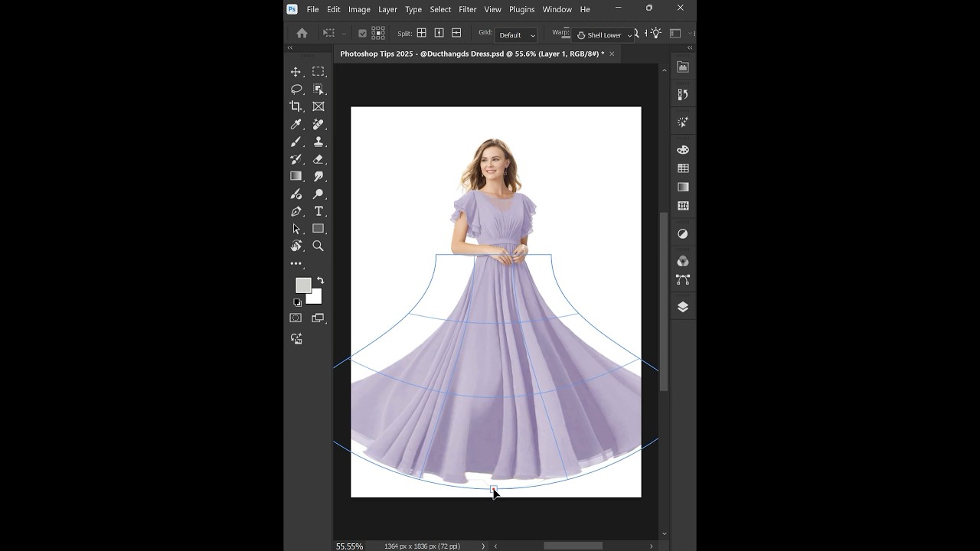Image resolution: width=980 pixels, height=551 pixels.
Task: Set the transform reference point location
Action: (x=378, y=33)
